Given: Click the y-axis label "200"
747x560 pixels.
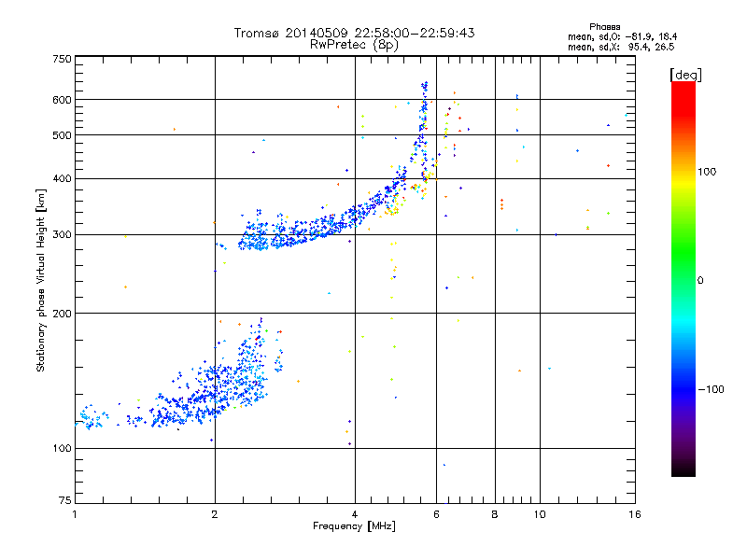Looking at the screenshot, I should [x=62, y=314].
